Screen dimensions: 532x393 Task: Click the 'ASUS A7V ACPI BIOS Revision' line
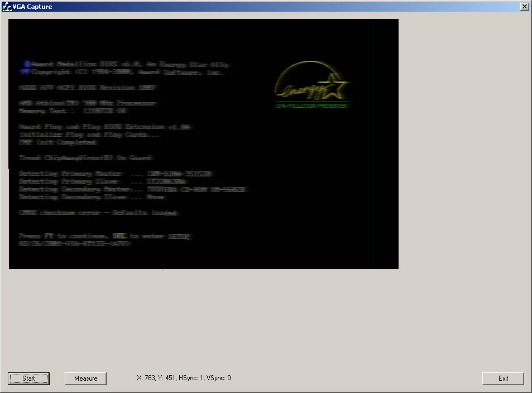pyautogui.click(x=88, y=88)
